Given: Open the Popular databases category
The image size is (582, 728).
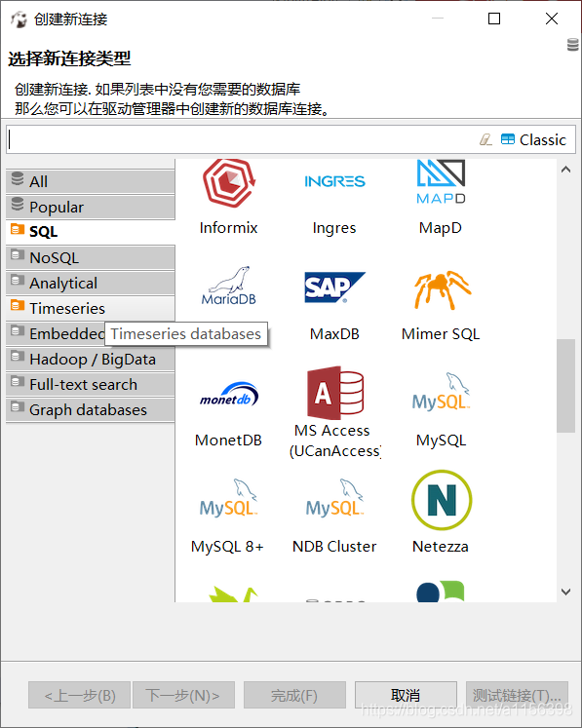Looking at the screenshot, I should click(91, 207).
